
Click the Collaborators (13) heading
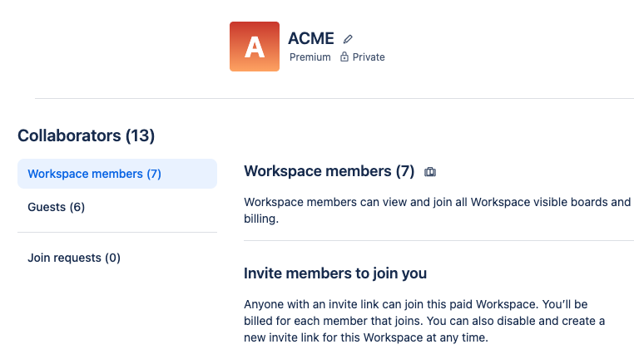coord(86,135)
